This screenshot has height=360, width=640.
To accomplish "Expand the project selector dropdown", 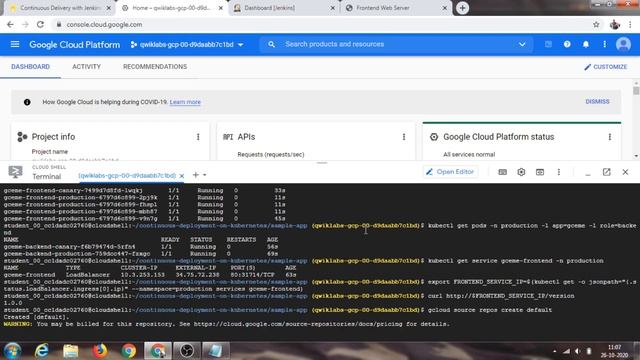I will (x=241, y=44).
